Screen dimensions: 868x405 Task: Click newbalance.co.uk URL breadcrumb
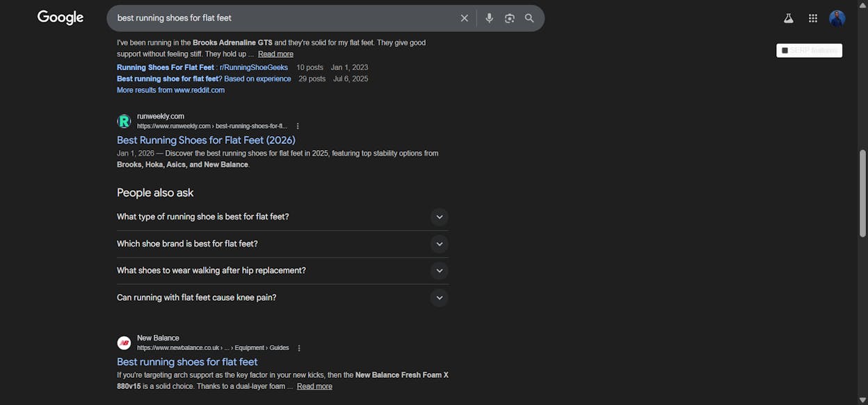pos(213,348)
